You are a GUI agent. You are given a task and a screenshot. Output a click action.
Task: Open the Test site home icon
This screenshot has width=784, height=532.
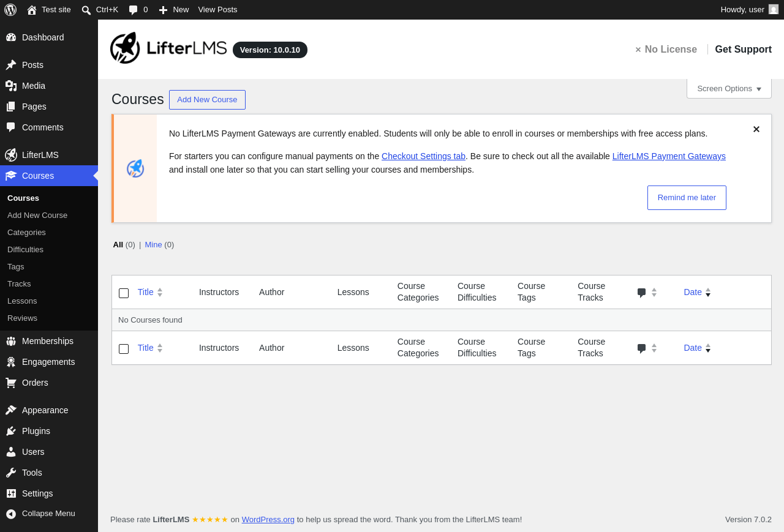(x=32, y=10)
